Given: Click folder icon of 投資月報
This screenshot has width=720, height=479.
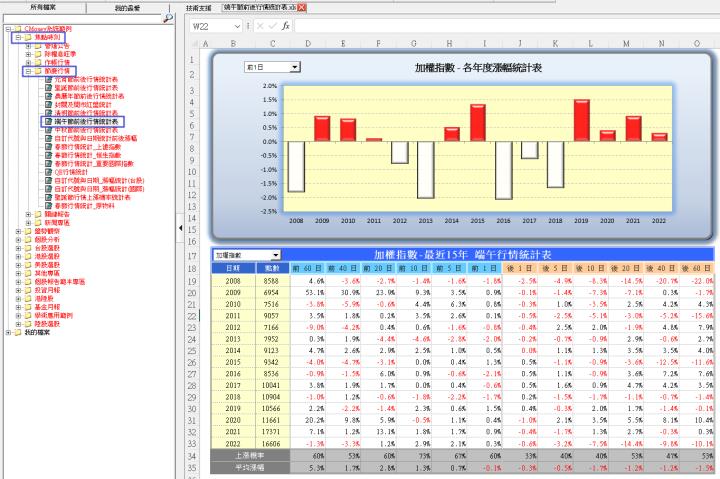Looking at the screenshot, I should 28,290.
